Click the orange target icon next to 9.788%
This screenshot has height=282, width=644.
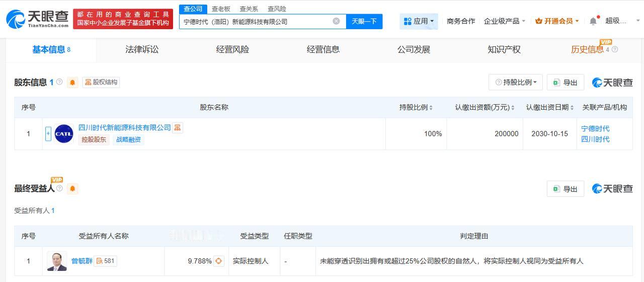point(218,261)
